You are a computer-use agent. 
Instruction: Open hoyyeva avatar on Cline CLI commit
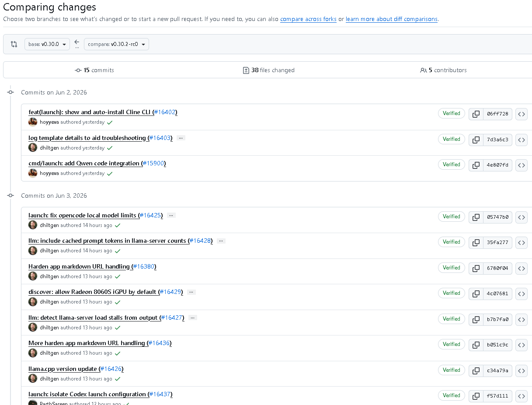[x=33, y=122]
